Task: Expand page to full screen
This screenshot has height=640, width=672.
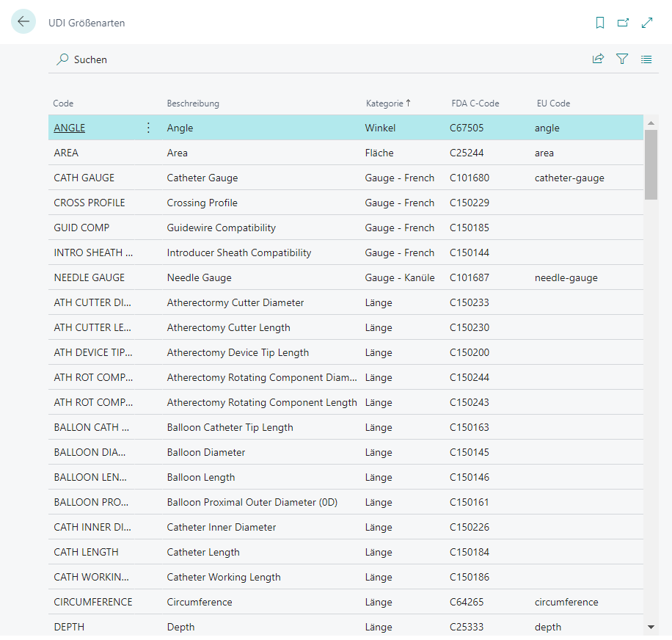Action: 647,23
